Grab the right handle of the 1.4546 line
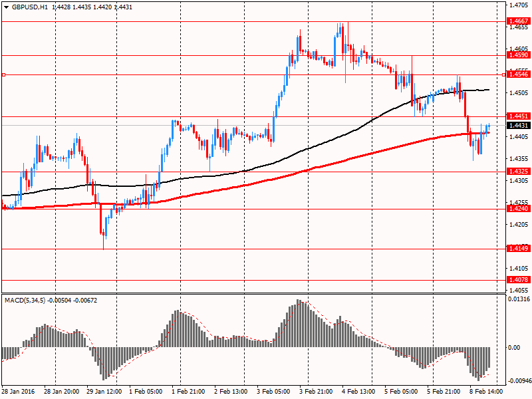The height and width of the screenshot is (399, 532). tap(503, 74)
